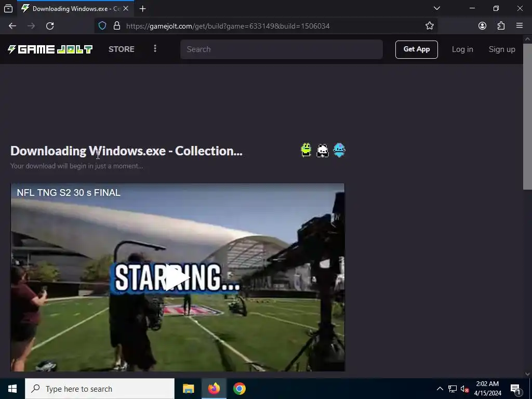Switch to Firefox on the taskbar
The image size is (532, 399).
214,389
